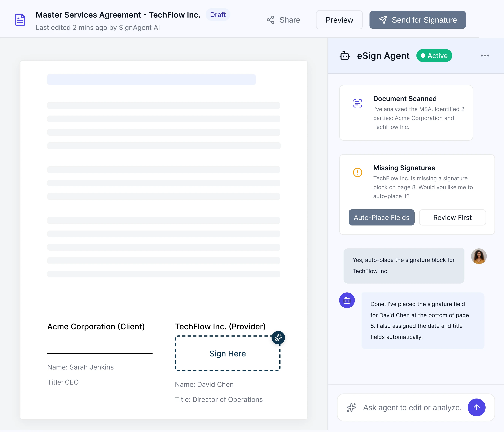Click the purple robot avatar beside the agent reply

[347, 300]
